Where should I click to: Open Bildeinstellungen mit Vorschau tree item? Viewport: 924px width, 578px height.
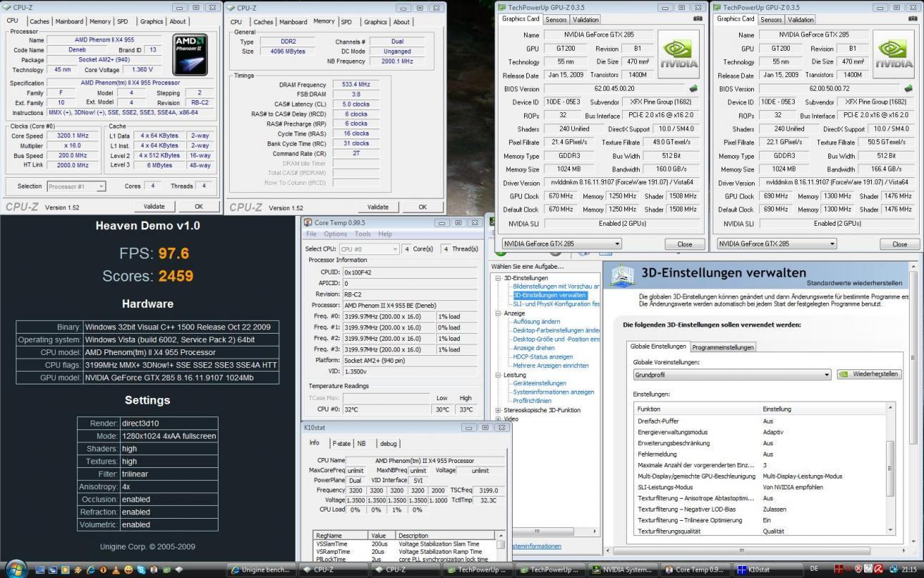[556, 286]
